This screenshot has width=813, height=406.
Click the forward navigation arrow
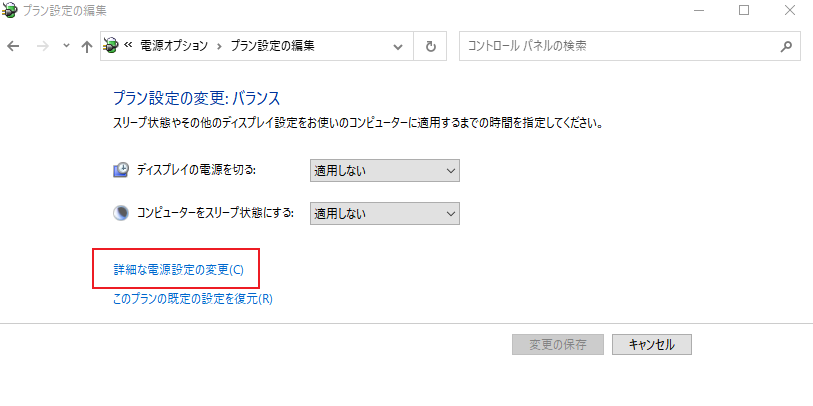43,46
